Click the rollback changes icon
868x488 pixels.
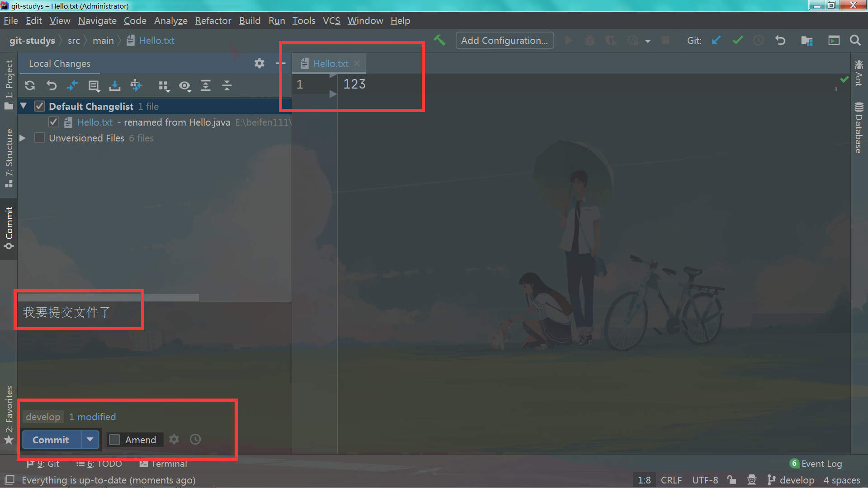tap(51, 85)
